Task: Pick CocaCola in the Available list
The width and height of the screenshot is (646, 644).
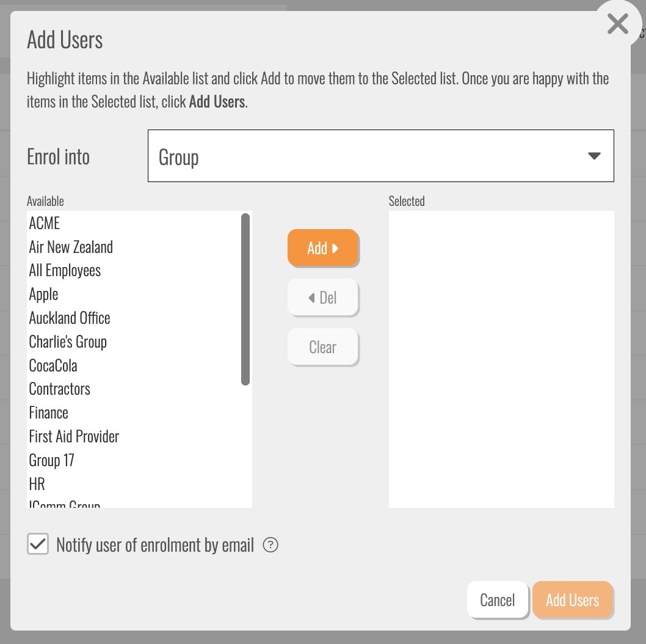Action: coord(53,366)
